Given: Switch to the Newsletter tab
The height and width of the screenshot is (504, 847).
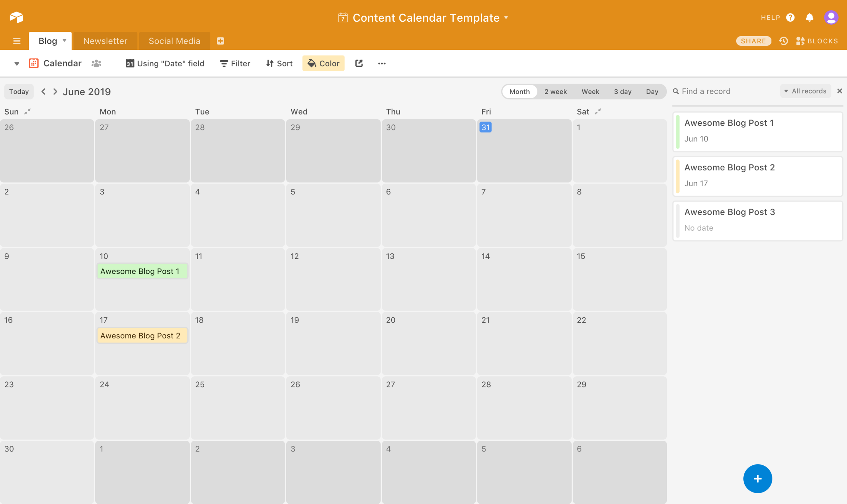Looking at the screenshot, I should pyautogui.click(x=105, y=41).
